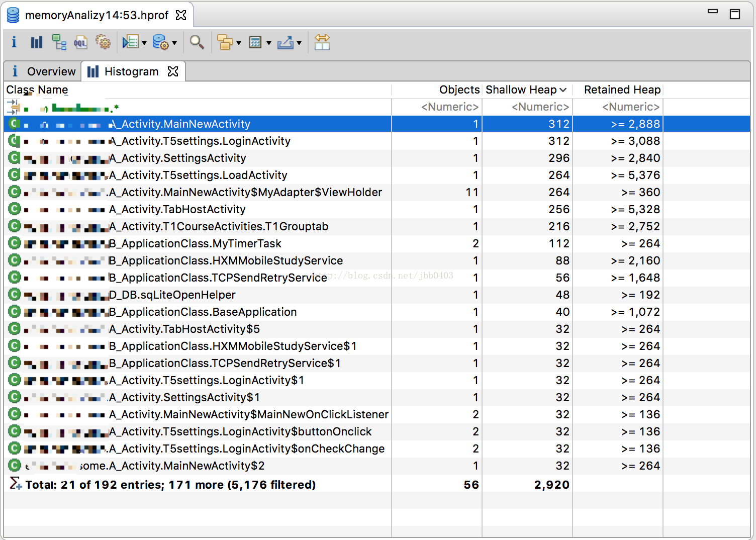Select the A_Activity.MainNewActivity$2 row
Viewport: 756px width, 540px height.
tap(377, 466)
